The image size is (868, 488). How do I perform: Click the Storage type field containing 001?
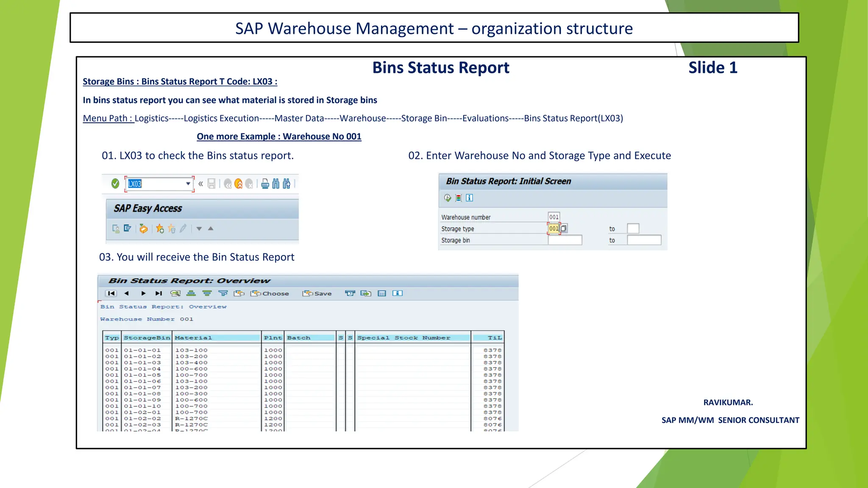click(x=554, y=228)
